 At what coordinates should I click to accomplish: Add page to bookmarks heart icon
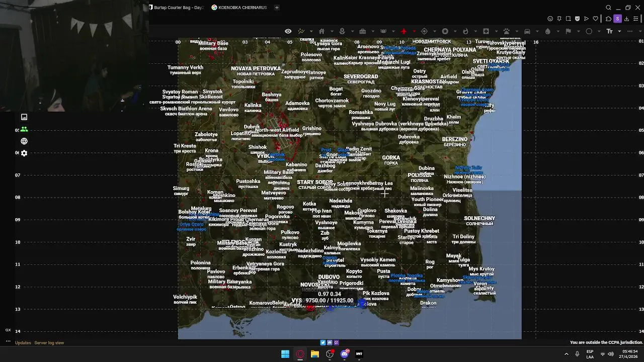pyautogui.click(x=596, y=19)
